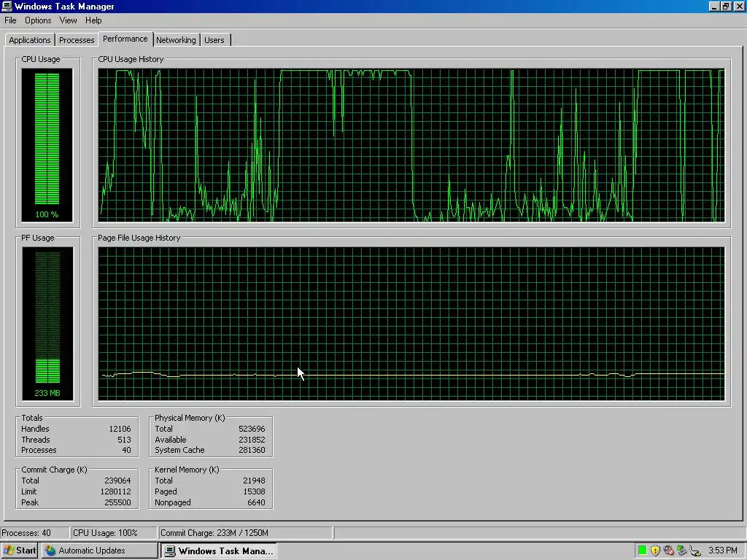Click the 3:53 PM taskbar clock

tap(723, 551)
